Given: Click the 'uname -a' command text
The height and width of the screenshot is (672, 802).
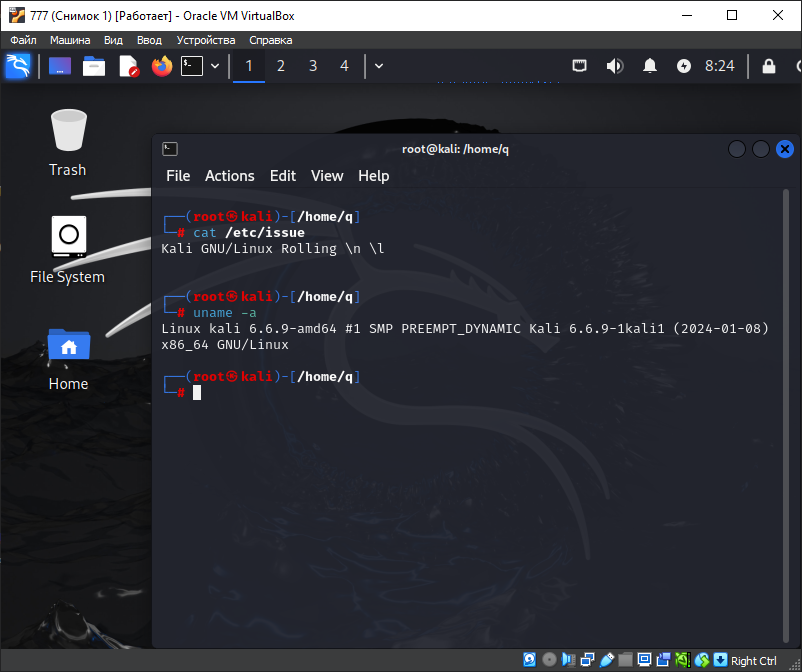Looking at the screenshot, I should pos(225,312).
